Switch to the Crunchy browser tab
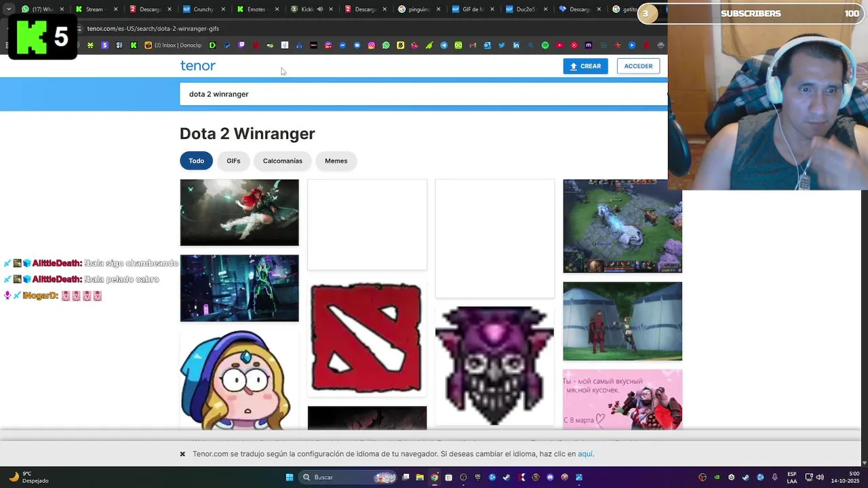 [203, 9]
